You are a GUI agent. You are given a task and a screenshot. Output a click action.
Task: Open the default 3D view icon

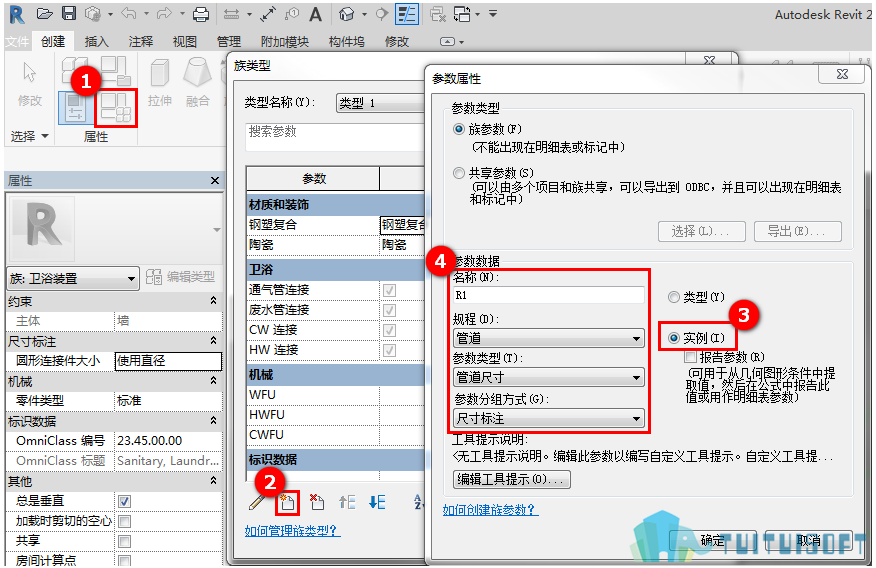(346, 14)
